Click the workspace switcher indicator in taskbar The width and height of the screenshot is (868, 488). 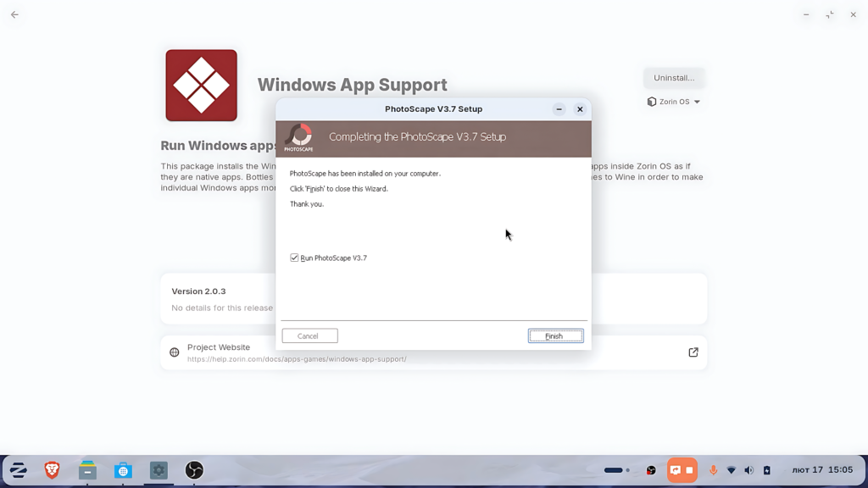click(x=617, y=470)
